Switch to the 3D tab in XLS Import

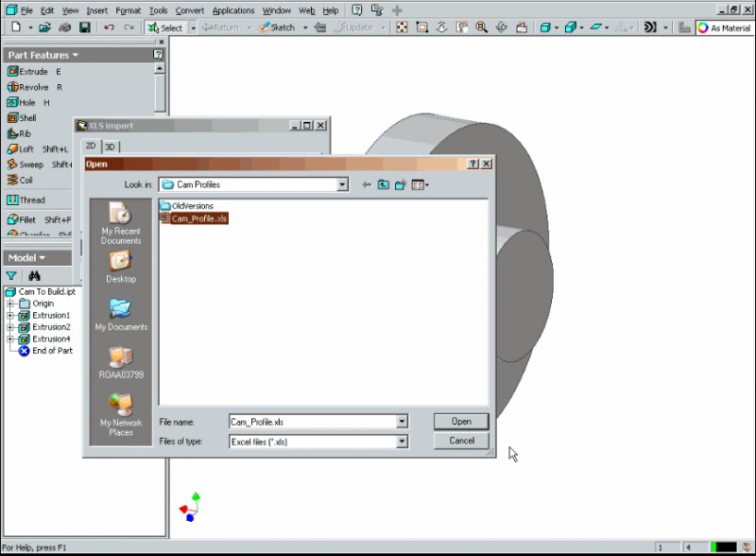(x=110, y=147)
